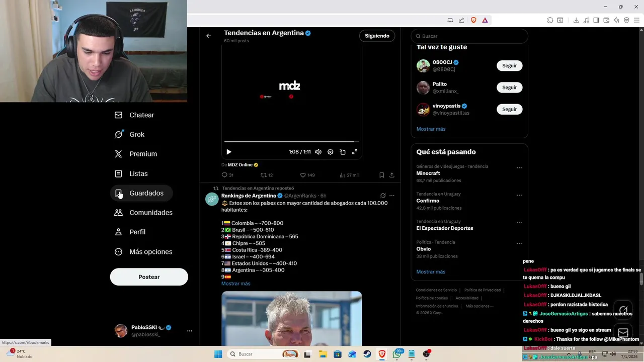Viewport: 644px width, 362px height.
Task: Repost the MDZ post with 12 reposts
Action: coord(267,175)
